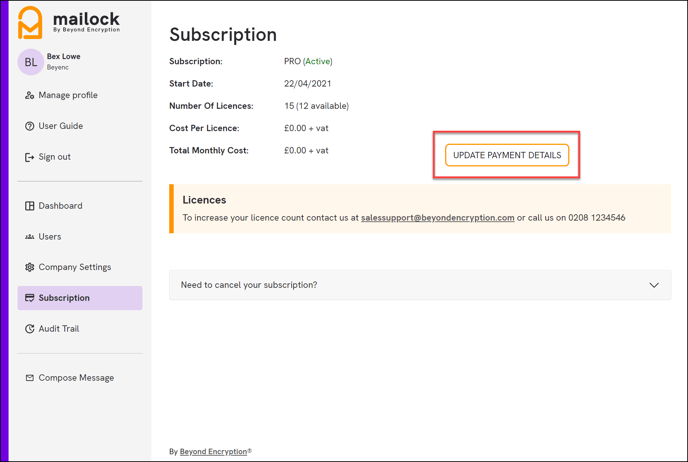Click the Audit Trail clock icon
The height and width of the screenshot is (462, 688).
click(29, 329)
